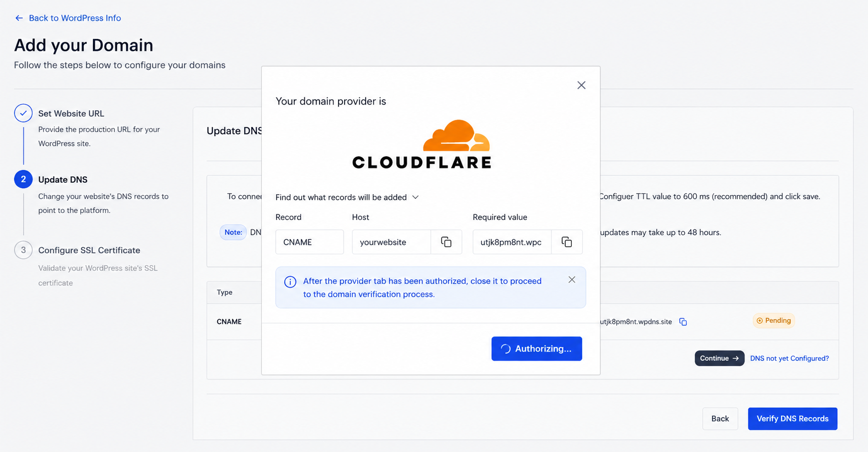
Task: Go back to WordPress Info
Action: coord(75,18)
